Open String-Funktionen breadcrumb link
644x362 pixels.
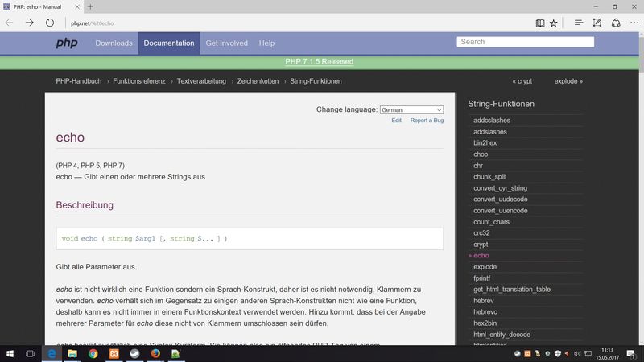coord(316,81)
